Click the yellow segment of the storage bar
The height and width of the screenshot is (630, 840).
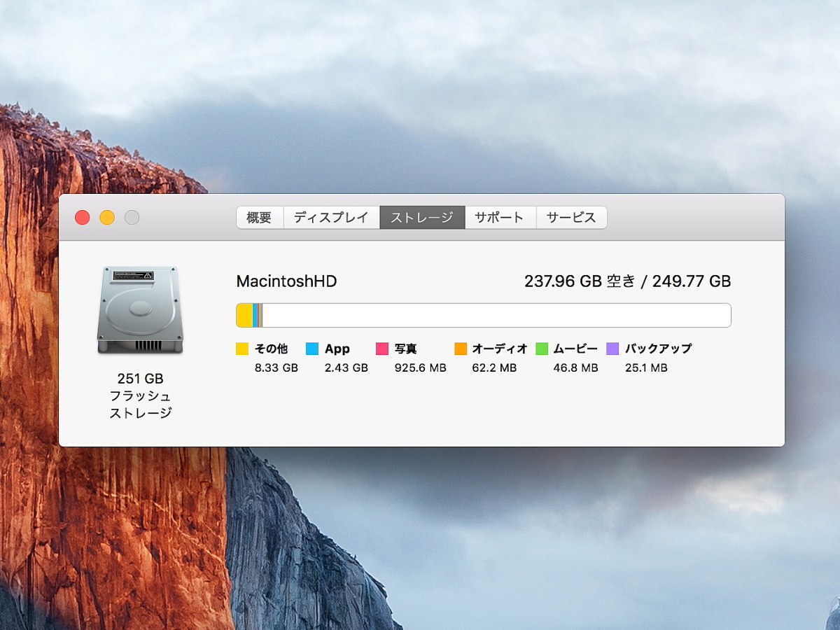click(244, 316)
